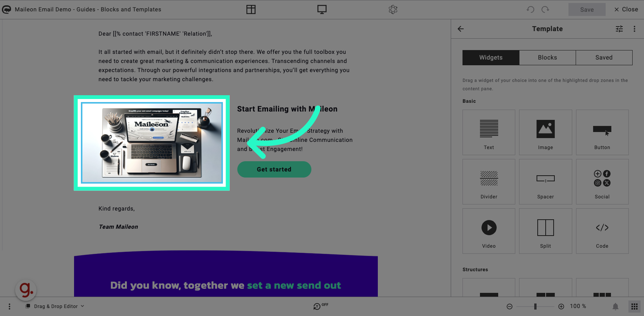Pick the Text widget
Viewport: 644px width, 316px height.
tap(489, 132)
